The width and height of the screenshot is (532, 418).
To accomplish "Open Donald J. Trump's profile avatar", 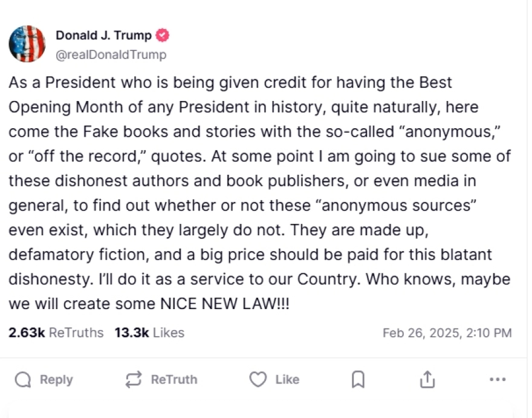I will click(27, 44).
